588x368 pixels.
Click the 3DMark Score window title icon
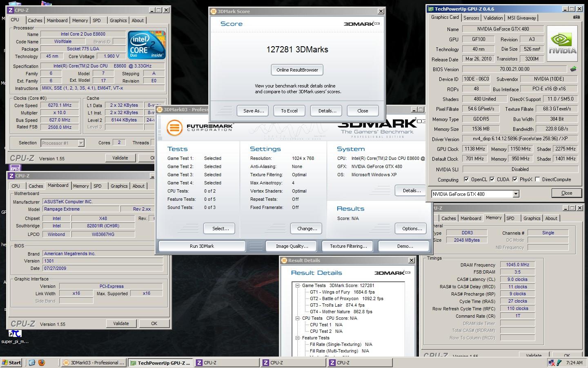[214, 11]
